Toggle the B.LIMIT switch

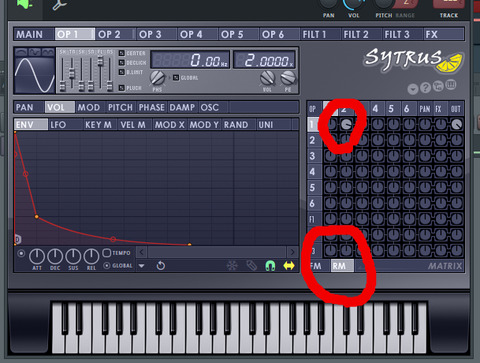[122, 72]
